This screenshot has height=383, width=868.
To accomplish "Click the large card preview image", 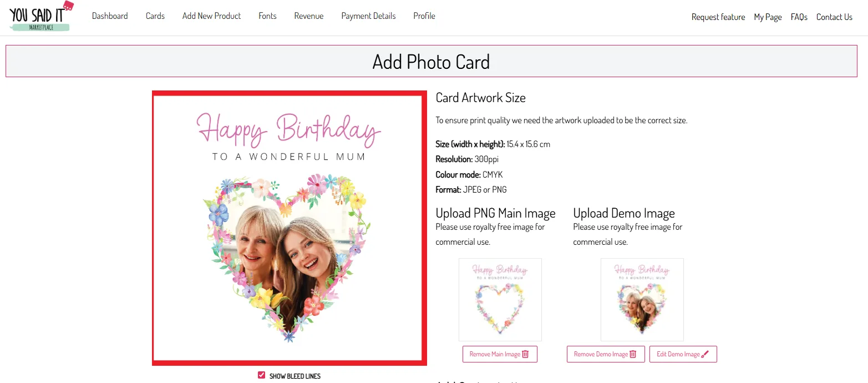I will coord(290,228).
